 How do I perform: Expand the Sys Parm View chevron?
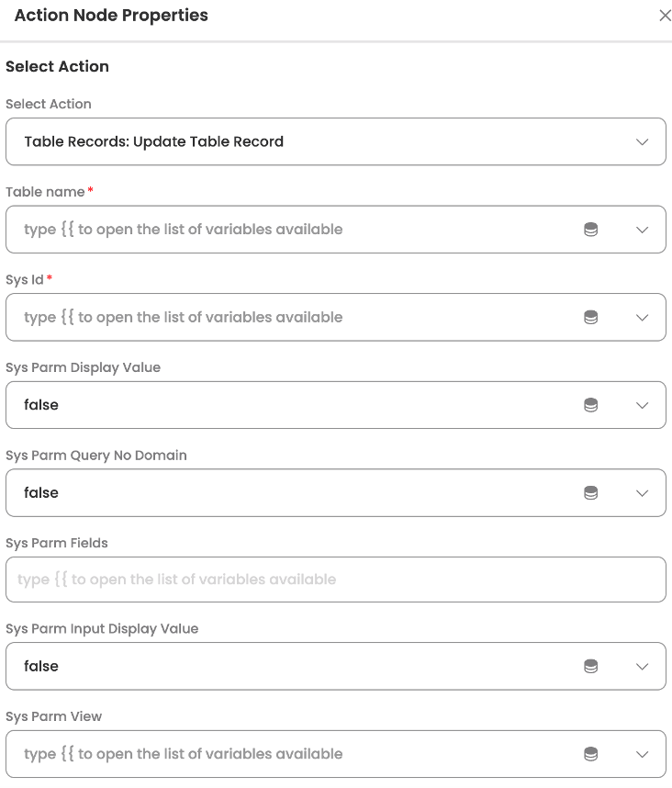pos(643,754)
